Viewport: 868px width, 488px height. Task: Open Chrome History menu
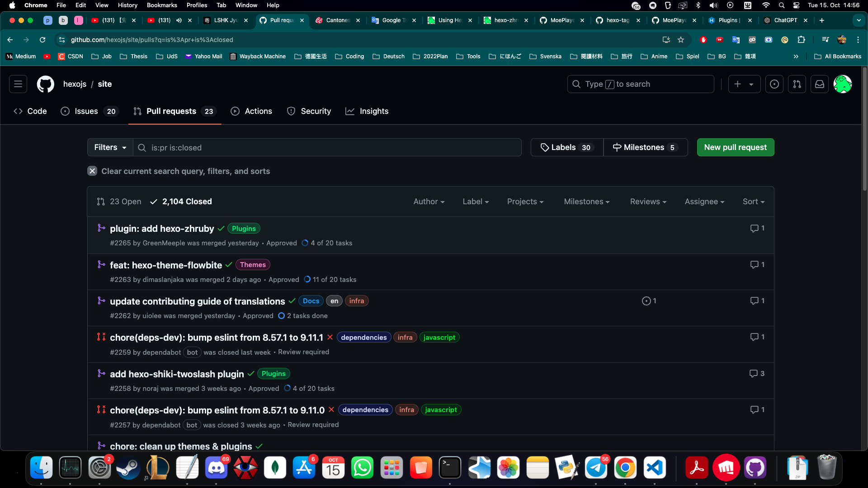pyautogui.click(x=127, y=5)
